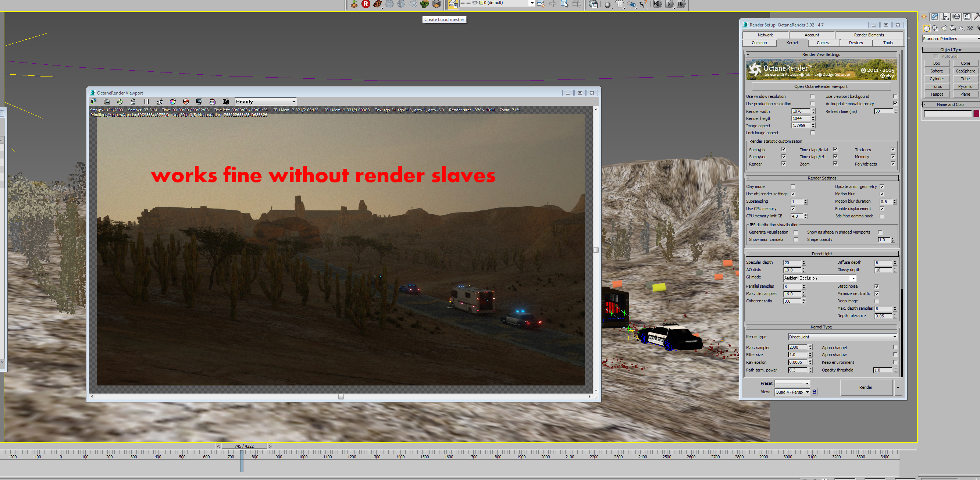
Task: Click the red R RailClone toolbar icon
Action: tap(366, 4)
